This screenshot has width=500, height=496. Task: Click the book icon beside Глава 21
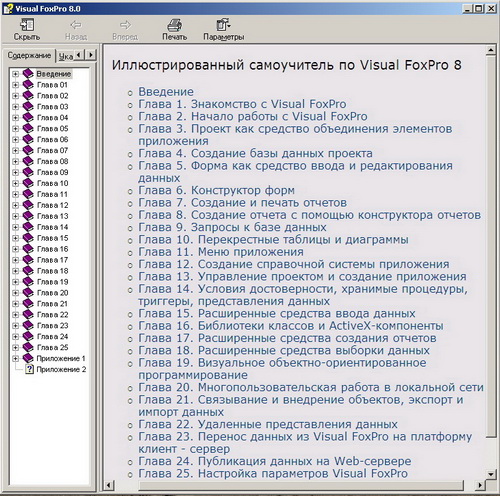tap(28, 304)
